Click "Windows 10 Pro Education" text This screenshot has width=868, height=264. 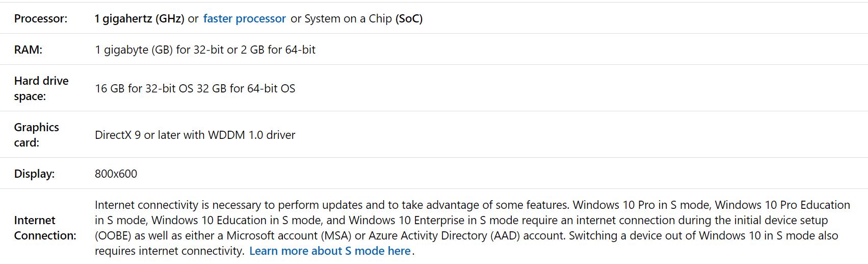tap(782, 205)
